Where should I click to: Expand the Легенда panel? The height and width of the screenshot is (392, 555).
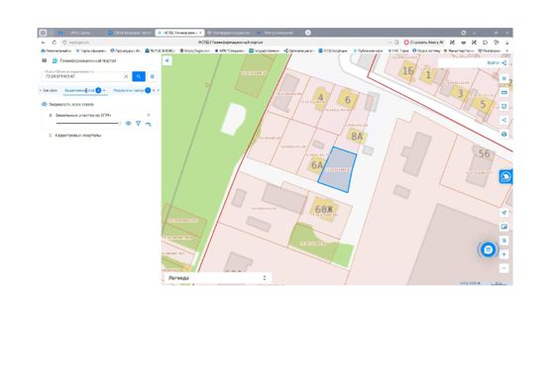(x=265, y=278)
